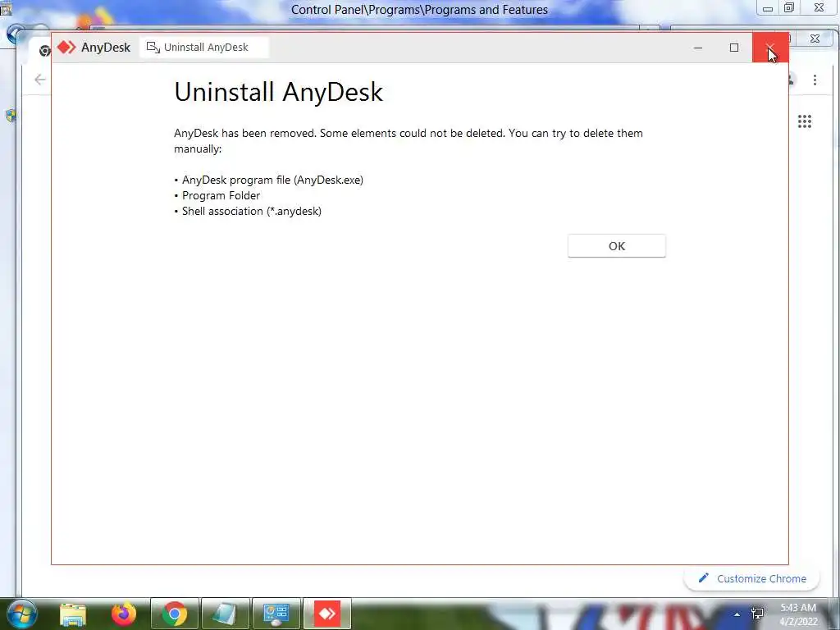The width and height of the screenshot is (840, 630).
Task: Click 'Shell association (*.anydesk)' text
Action: 251,211
